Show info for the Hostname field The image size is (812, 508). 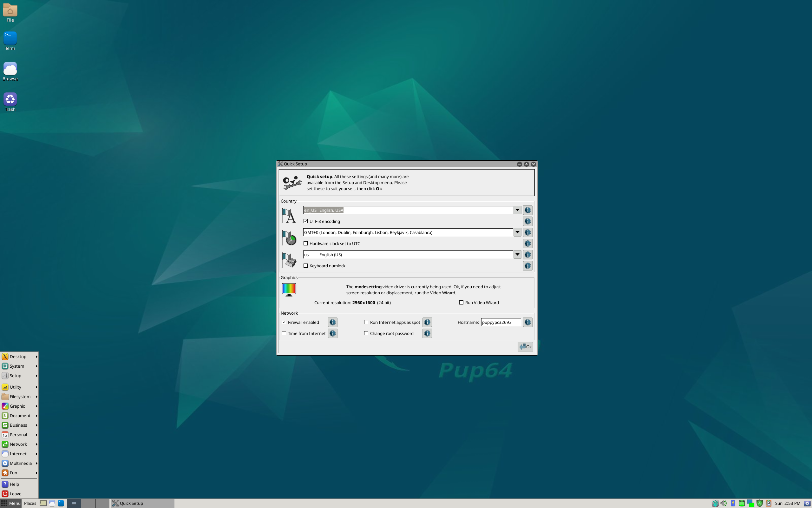tap(527, 322)
